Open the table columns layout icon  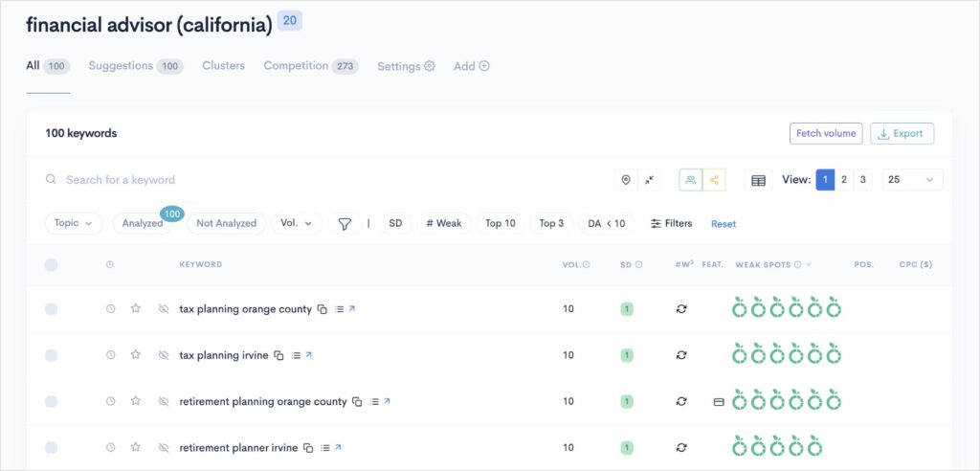758,180
